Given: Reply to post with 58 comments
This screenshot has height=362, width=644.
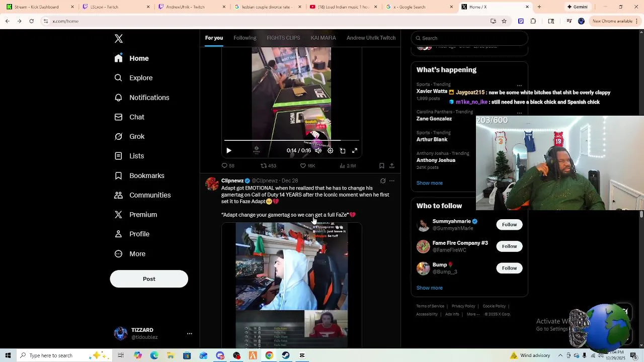Looking at the screenshot, I should 228,165.
